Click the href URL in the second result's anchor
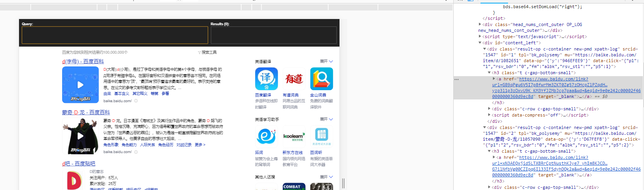The width and height of the screenshot is (644, 190). click(566, 166)
